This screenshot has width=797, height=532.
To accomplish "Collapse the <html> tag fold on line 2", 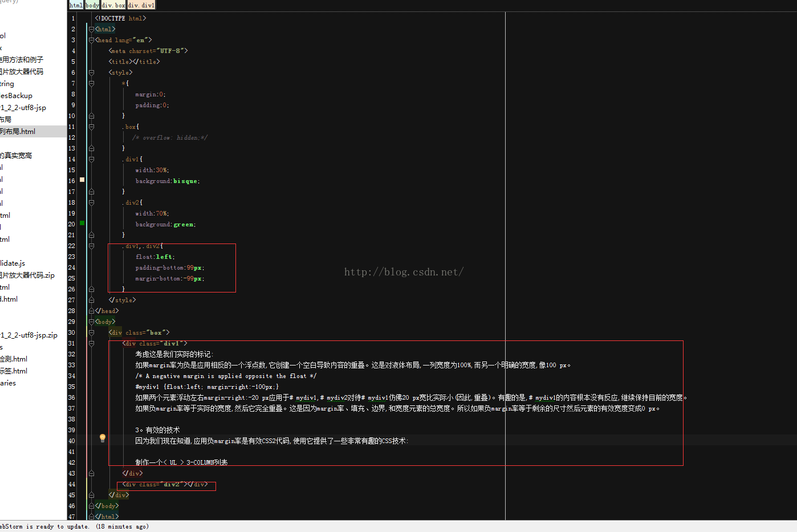I will tap(91, 29).
